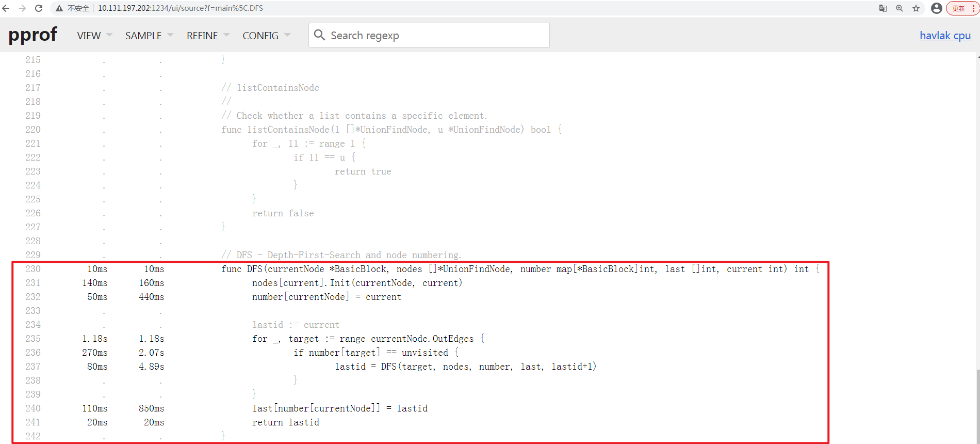Click the 4.89s cumulative value on line 237
This screenshot has width=980, height=444.
(x=152, y=367)
